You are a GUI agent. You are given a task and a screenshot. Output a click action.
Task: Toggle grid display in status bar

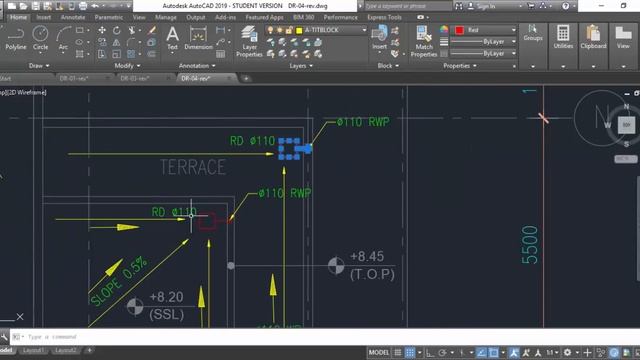pos(398,353)
